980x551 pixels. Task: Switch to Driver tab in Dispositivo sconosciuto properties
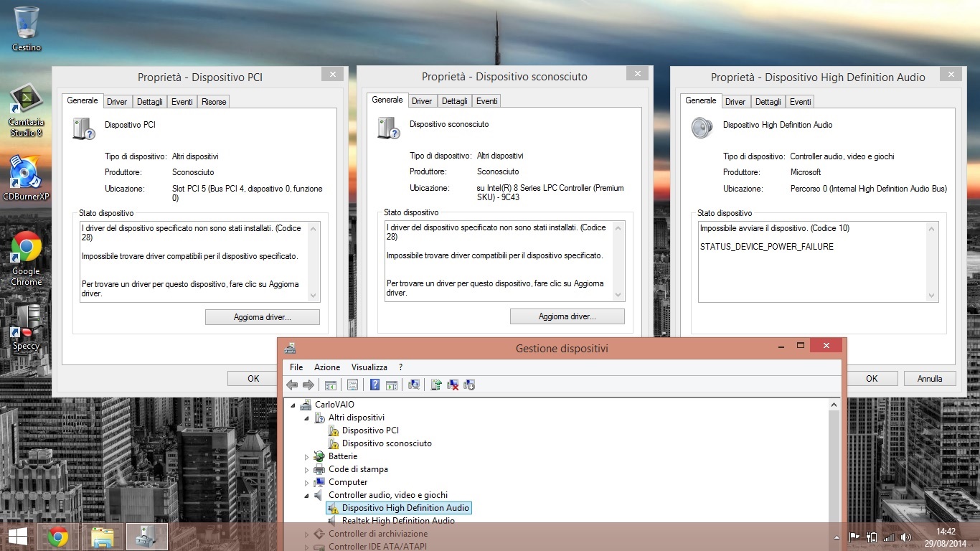click(x=422, y=101)
